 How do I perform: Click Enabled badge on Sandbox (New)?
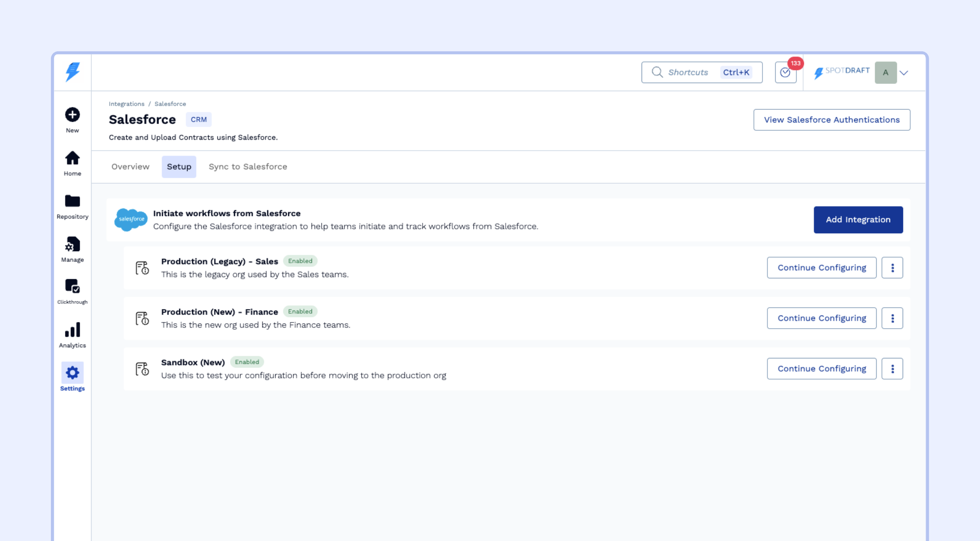pyautogui.click(x=247, y=362)
